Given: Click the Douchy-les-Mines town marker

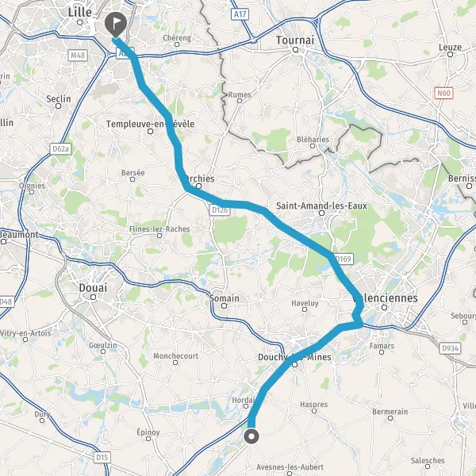Looking at the screenshot, I should pos(294,364).
